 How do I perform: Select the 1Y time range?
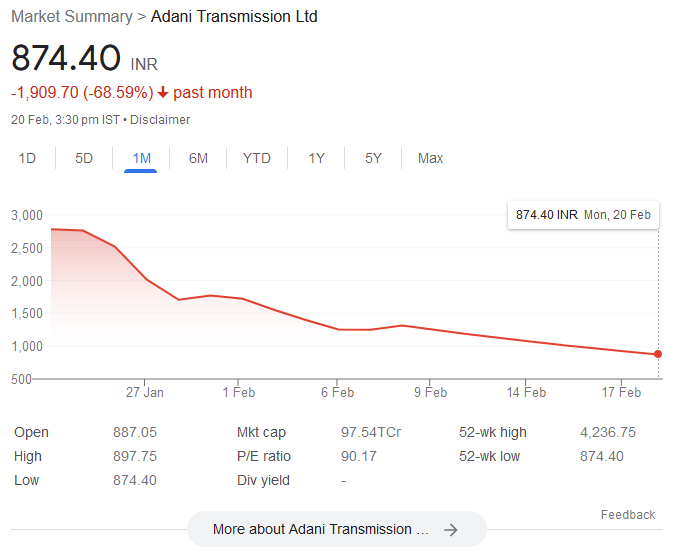(316, 158)
